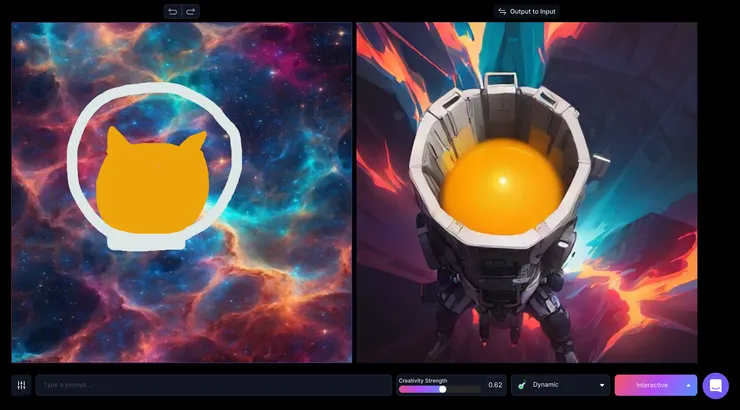Open the purple chat support bubble
Screen dimensions: 740x410
click(x=715, y=385)
